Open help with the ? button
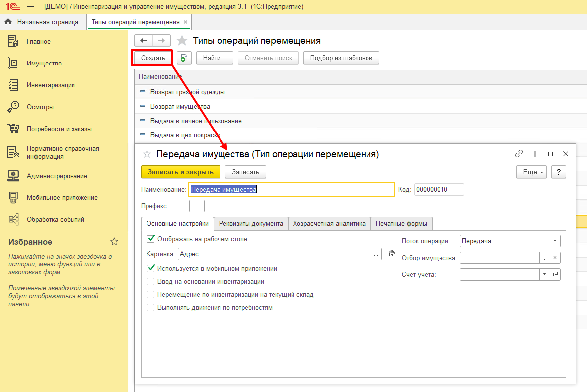 [x=559, y=172]
